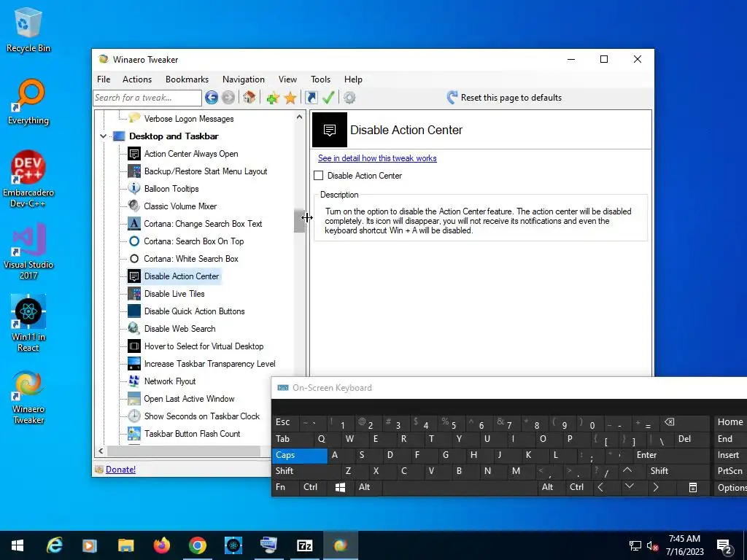747x560 pixels.
Task: Select Open Last Active Window tweak
Action: coord(189,399)
